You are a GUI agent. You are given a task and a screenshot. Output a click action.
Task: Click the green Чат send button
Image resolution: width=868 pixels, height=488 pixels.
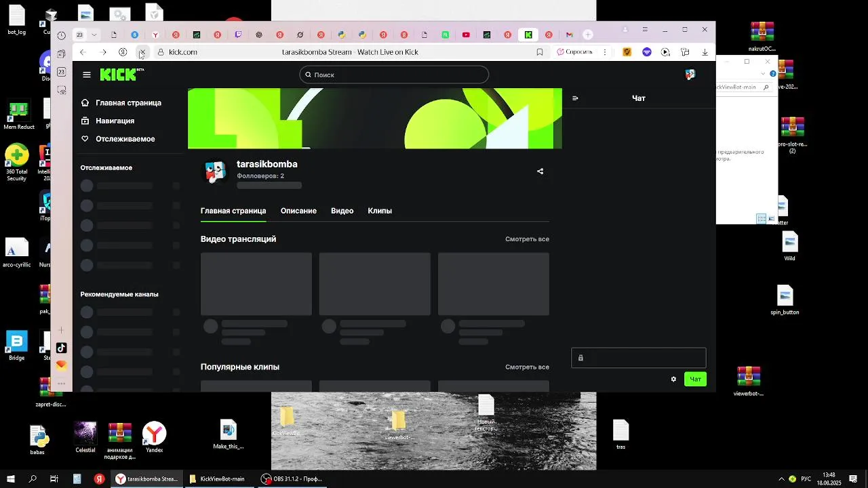(x=695, y=379)
